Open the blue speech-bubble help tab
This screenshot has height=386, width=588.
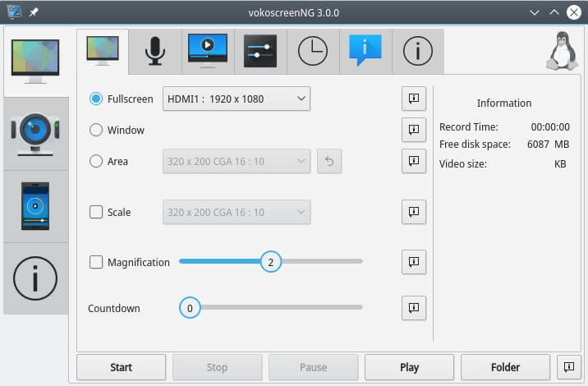coord(365,52)
